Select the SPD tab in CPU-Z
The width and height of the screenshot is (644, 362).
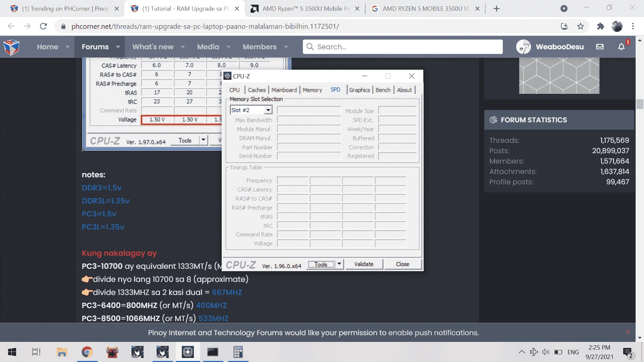click(335, 89)
